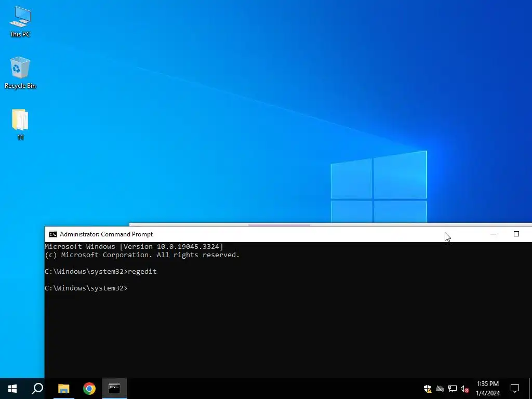
Task: Open the This PC desktop icon
Action: pos(20,21)
